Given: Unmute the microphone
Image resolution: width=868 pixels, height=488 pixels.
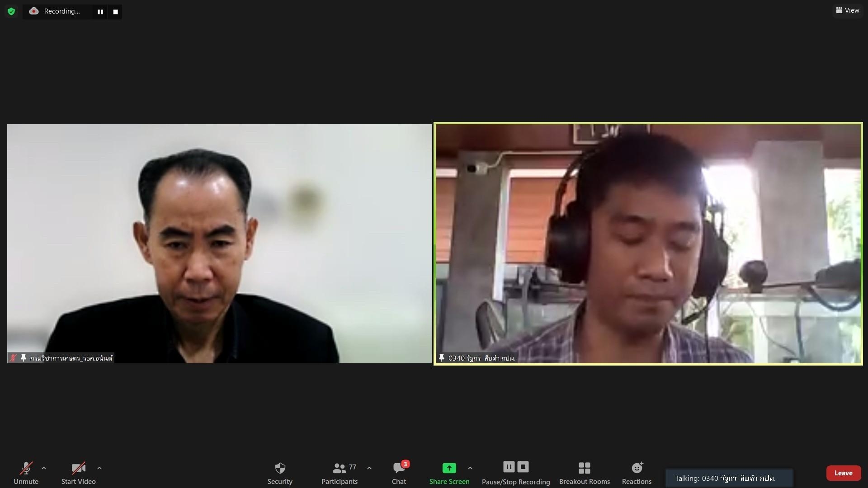Looking at the screenshot, I should 26,473.
